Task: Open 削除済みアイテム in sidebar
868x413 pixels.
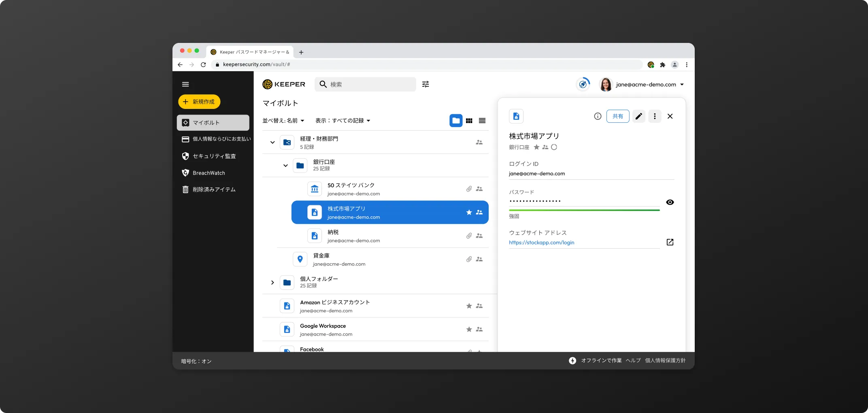Action: [x=209, y=189]
